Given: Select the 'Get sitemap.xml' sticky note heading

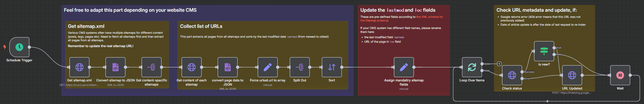Looking at the screenshot, I should coord(86,26).
